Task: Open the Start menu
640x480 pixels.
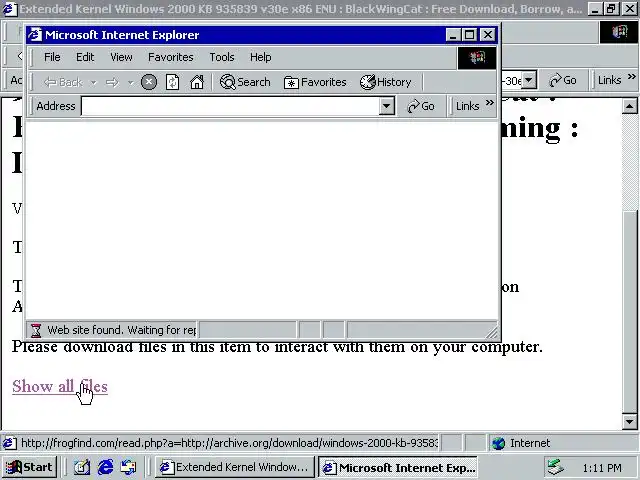Action: (29, 467)
